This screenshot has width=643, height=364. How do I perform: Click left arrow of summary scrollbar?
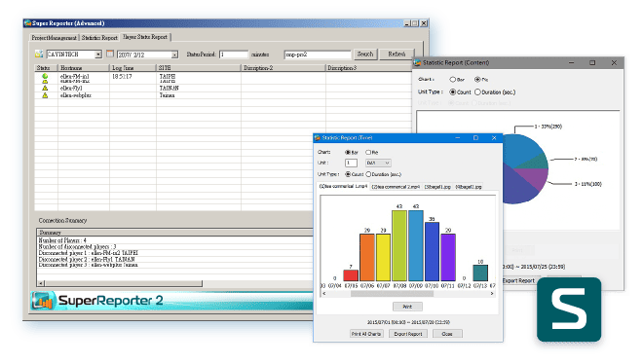click(x=41, y=283)
